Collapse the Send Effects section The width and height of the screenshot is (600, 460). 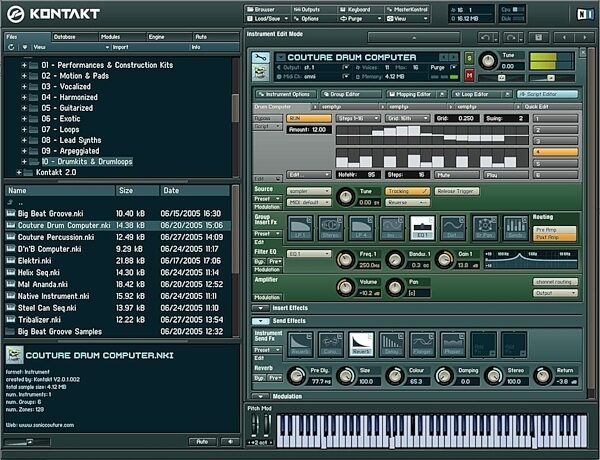coord(261,321)
